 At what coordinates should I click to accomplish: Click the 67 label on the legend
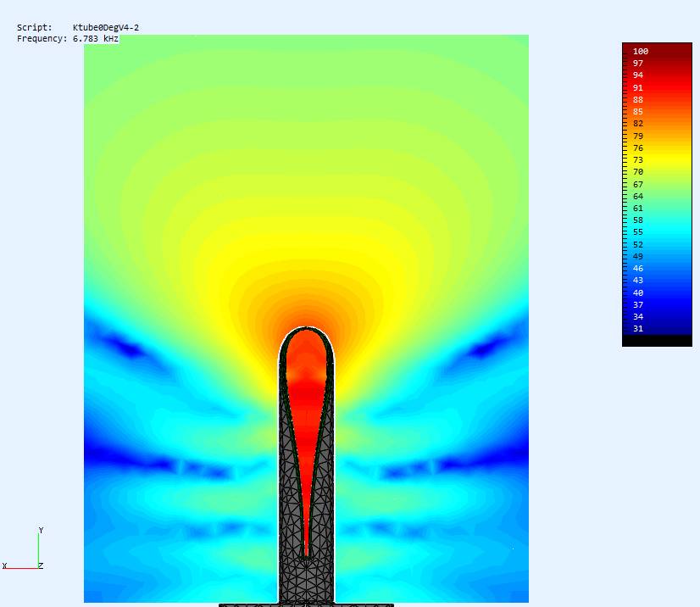[x=638, y=185]
